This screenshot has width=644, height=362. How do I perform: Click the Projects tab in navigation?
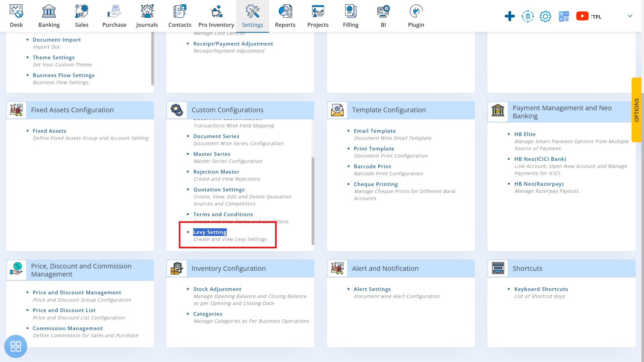coord(318,16)
